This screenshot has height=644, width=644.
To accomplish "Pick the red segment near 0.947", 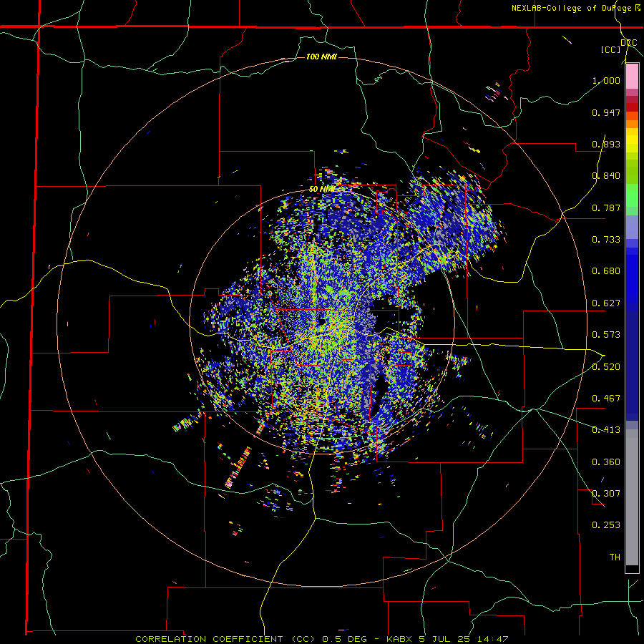I will click(x=632, y=107).
